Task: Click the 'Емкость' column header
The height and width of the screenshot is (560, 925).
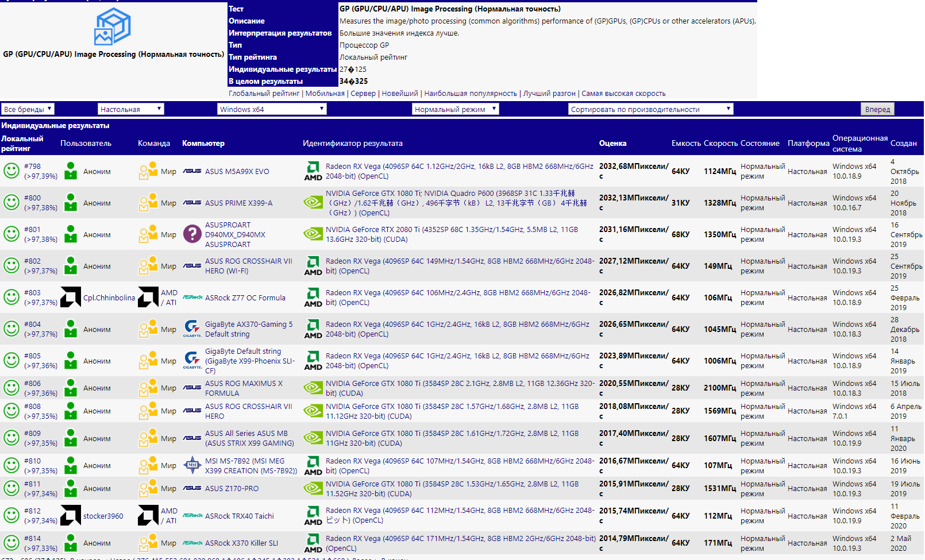Action: pos(687,143)
